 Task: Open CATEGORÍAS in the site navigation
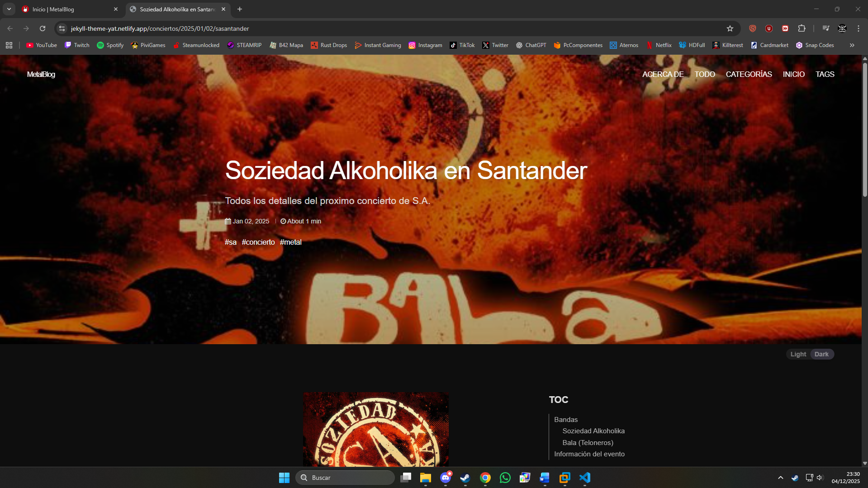tap(749, 74)
